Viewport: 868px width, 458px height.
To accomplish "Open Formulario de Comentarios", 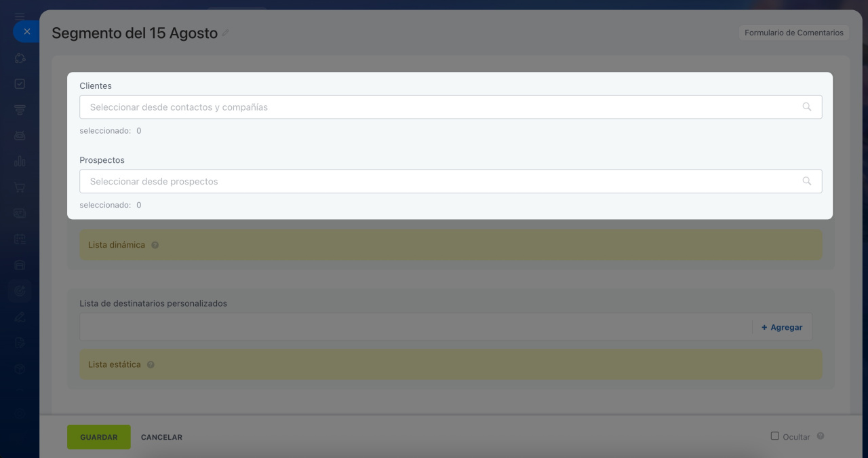I will [x=794, y=33].
